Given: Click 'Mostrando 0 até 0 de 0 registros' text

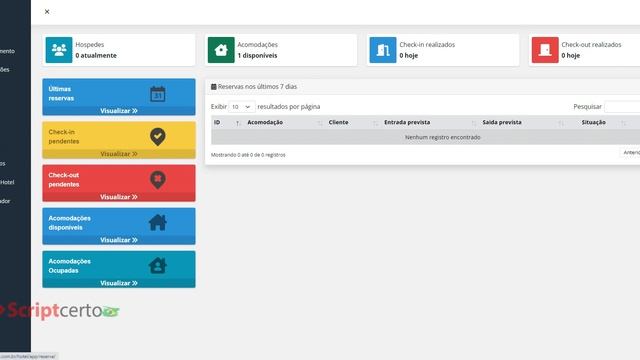Looking at the screenshot, I should pyautogui.click(x=248, y=155).
